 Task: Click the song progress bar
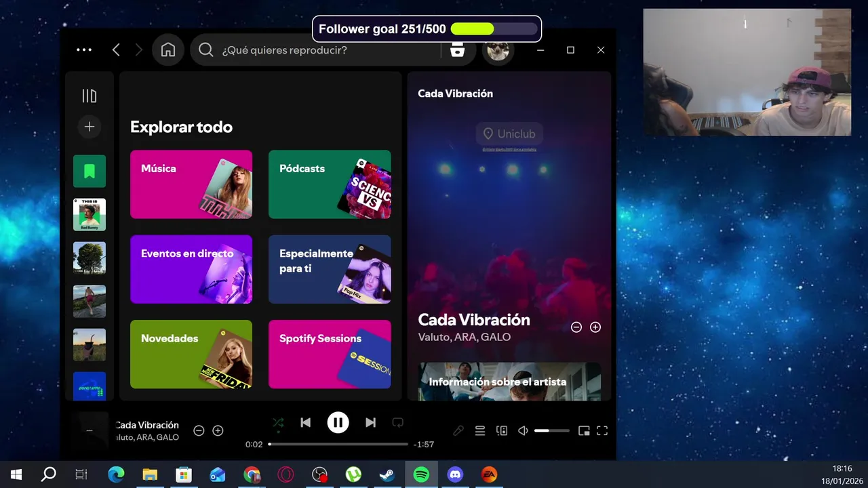(x=338, y=444)
